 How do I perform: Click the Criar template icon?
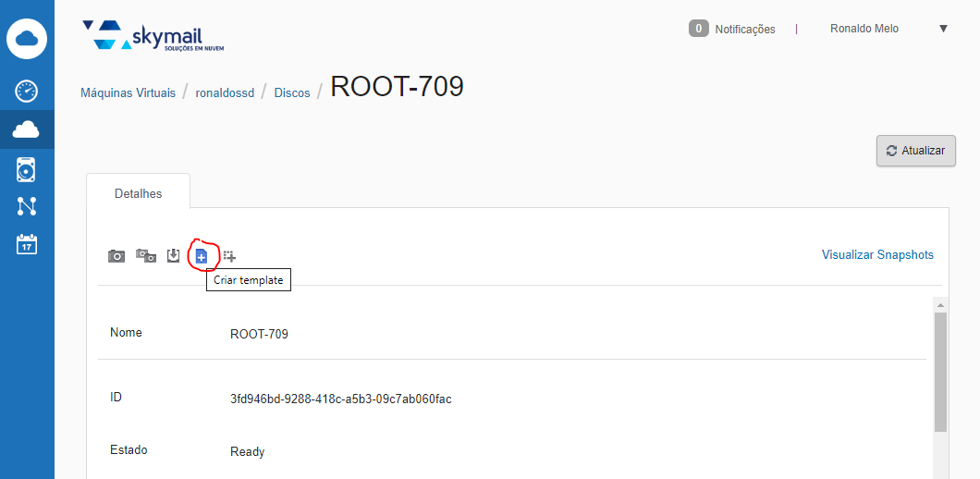click(202, 256)
